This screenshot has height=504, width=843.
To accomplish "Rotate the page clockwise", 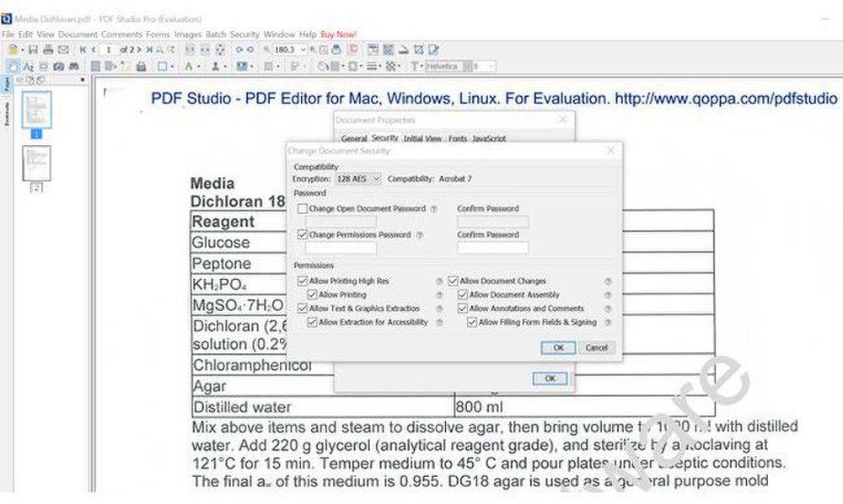I will (239, 50).
